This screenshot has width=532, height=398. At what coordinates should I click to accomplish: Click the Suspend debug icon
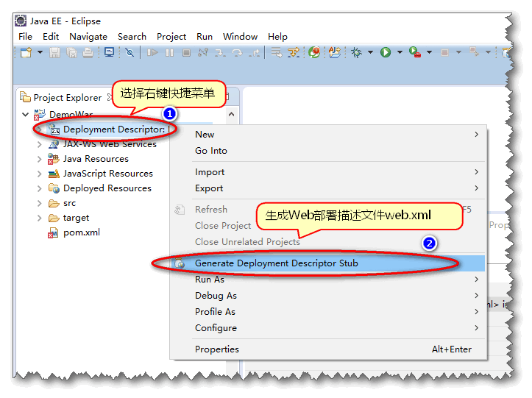coord(169,52)
